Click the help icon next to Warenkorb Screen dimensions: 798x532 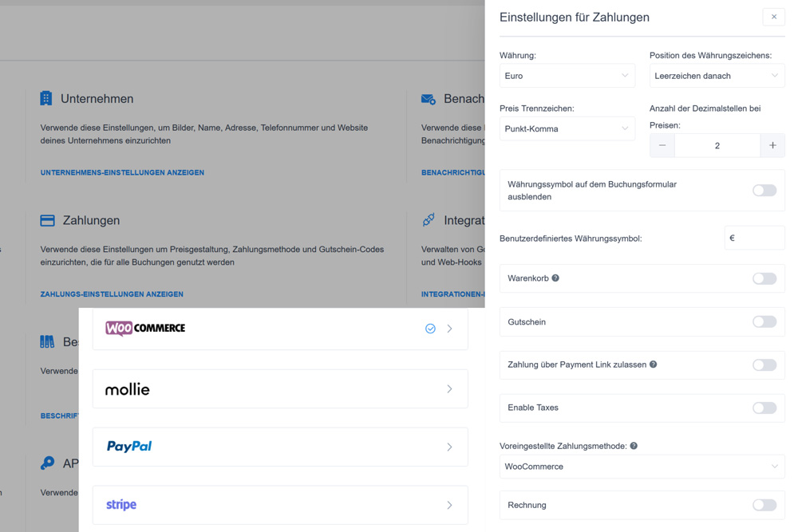pos(555,278)
